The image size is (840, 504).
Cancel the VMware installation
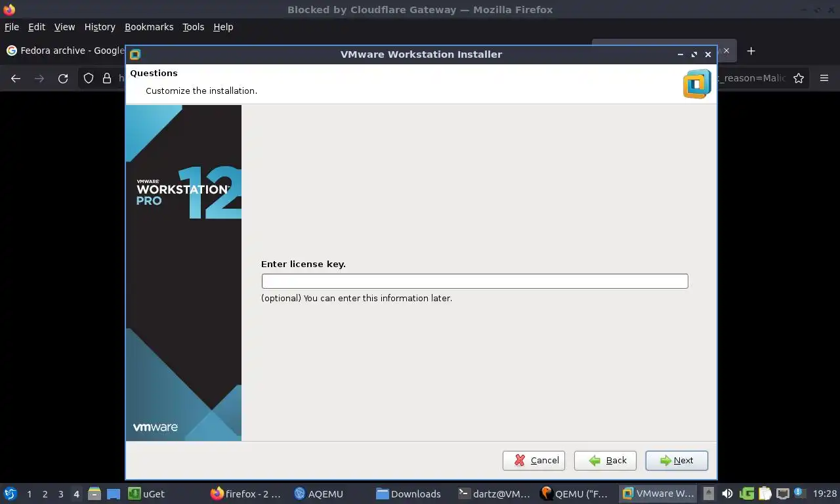tap(534, 461)
